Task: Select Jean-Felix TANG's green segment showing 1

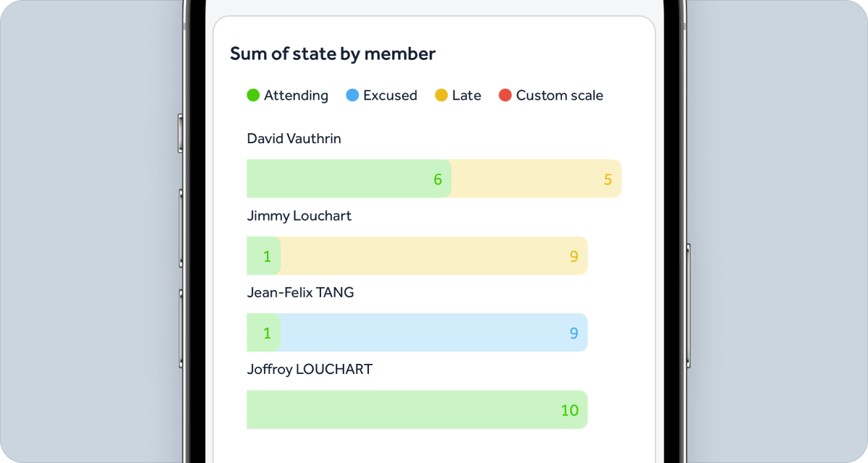Action: [x=263, y=332]
